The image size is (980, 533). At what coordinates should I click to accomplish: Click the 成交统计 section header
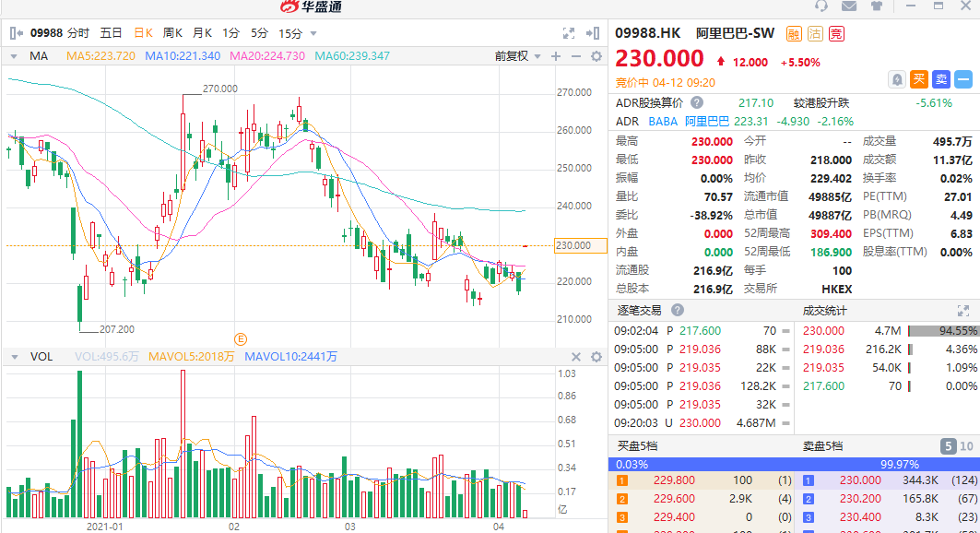(x=824, y=310)
